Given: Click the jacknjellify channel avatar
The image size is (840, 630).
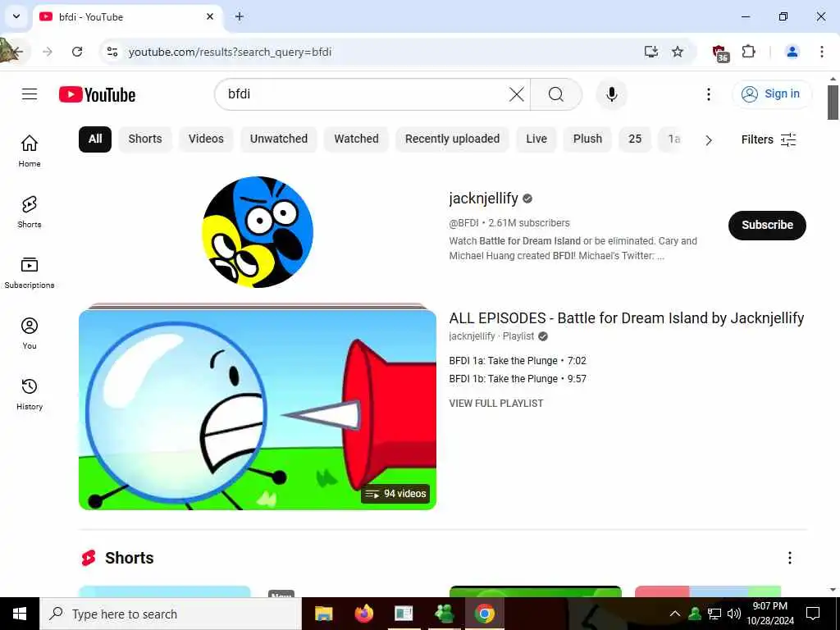Looking at the screenshot, I should (x=258, y=232).
